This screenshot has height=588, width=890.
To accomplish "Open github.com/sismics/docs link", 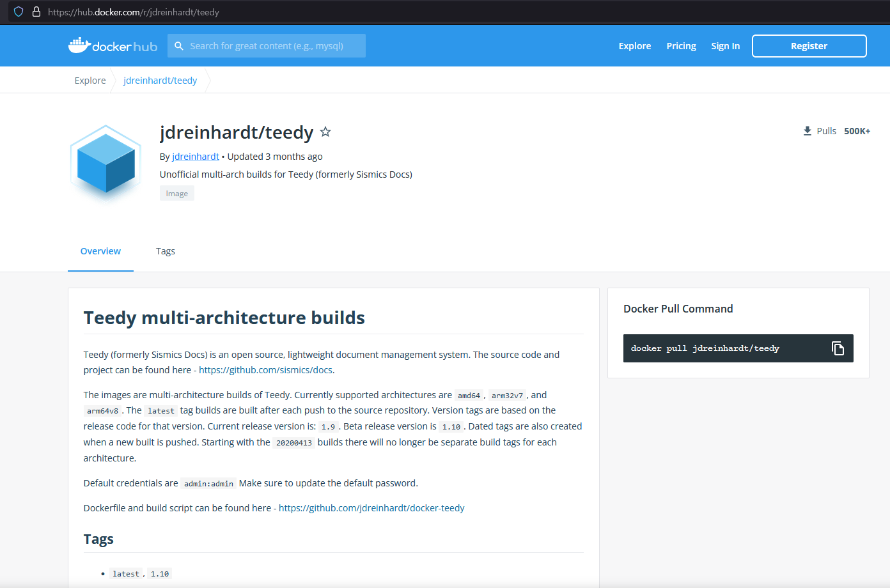I will 265,370.
